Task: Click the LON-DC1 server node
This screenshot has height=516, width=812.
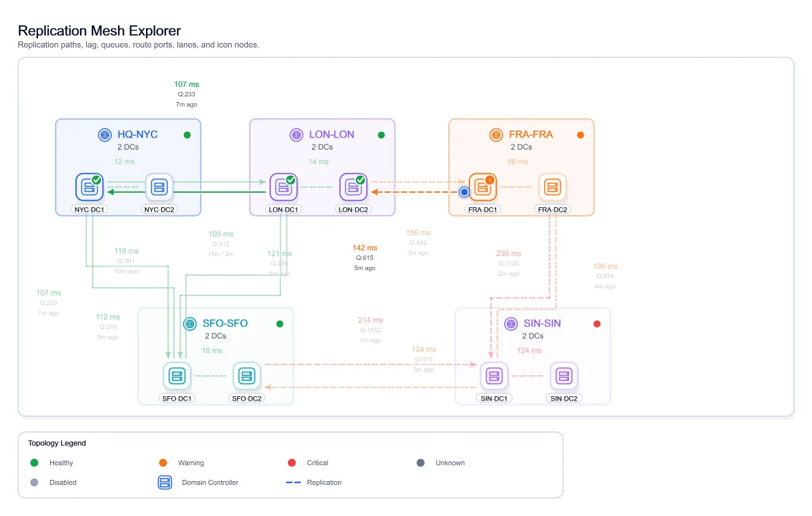Action: pyautogui.click(x=284, y=187)
